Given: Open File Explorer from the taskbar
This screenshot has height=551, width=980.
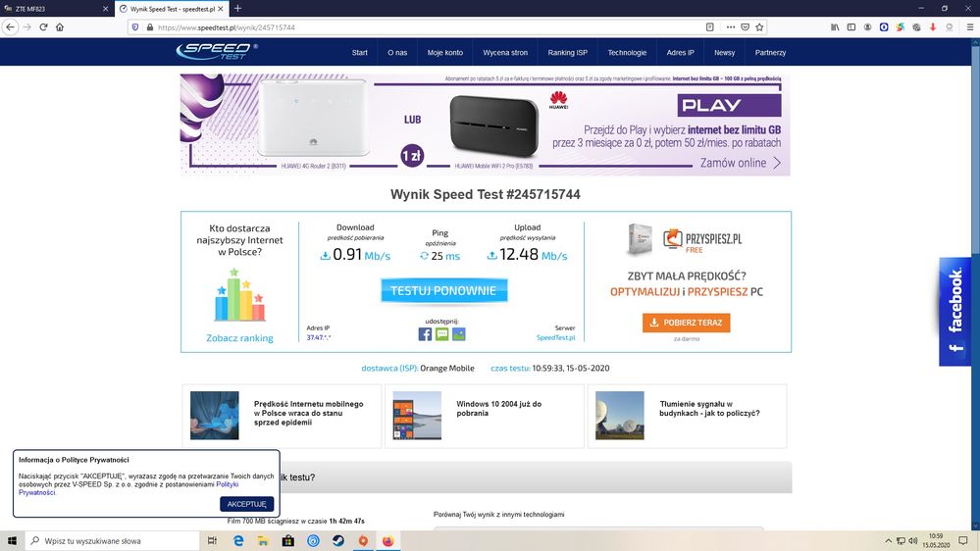Looking at the screenshot, I should click(x=263, y=541).
